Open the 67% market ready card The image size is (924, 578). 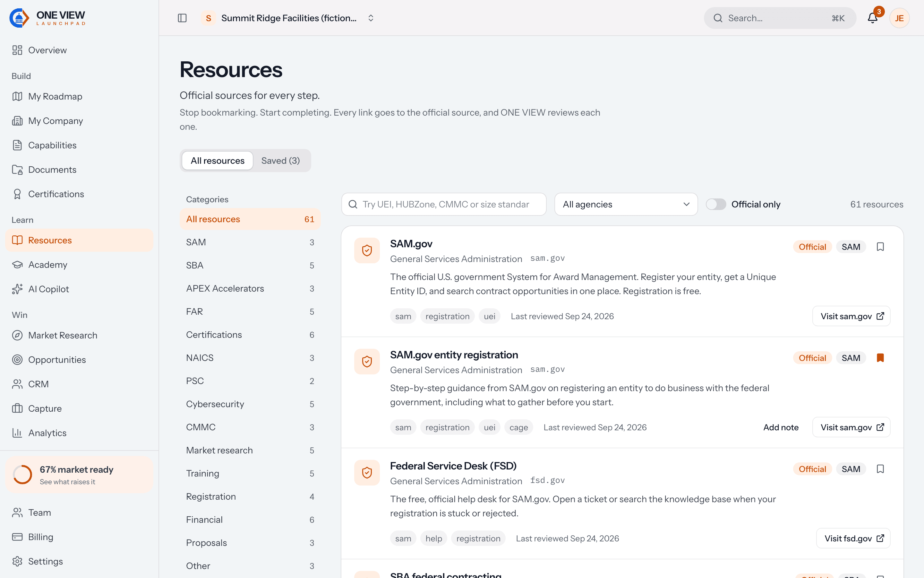[x=79, y=474]
